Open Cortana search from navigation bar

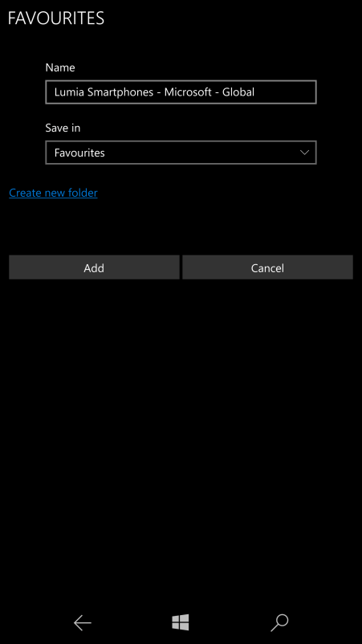pyautogui.click(x=279, y=622)
